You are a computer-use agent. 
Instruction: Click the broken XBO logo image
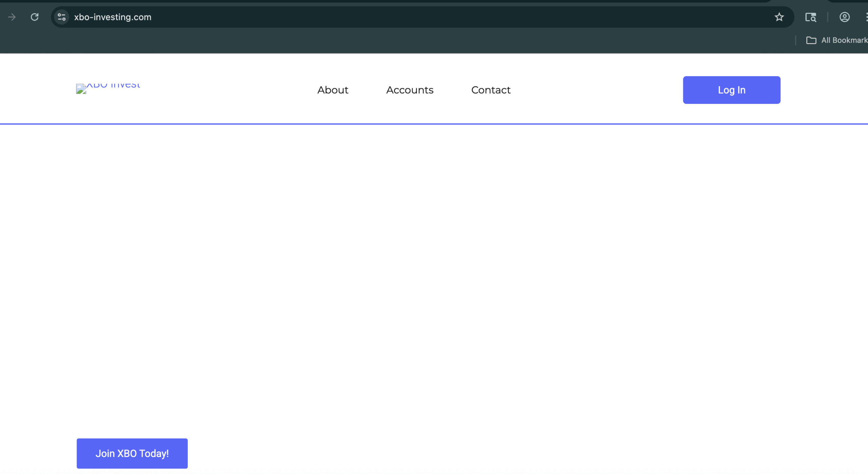pos(81,89)
